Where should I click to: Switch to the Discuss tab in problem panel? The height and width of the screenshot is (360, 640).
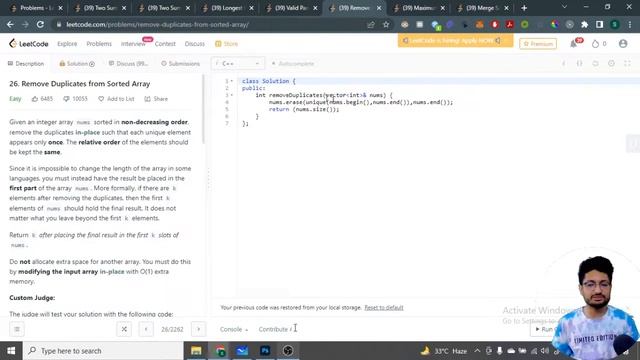coord(128,64)
